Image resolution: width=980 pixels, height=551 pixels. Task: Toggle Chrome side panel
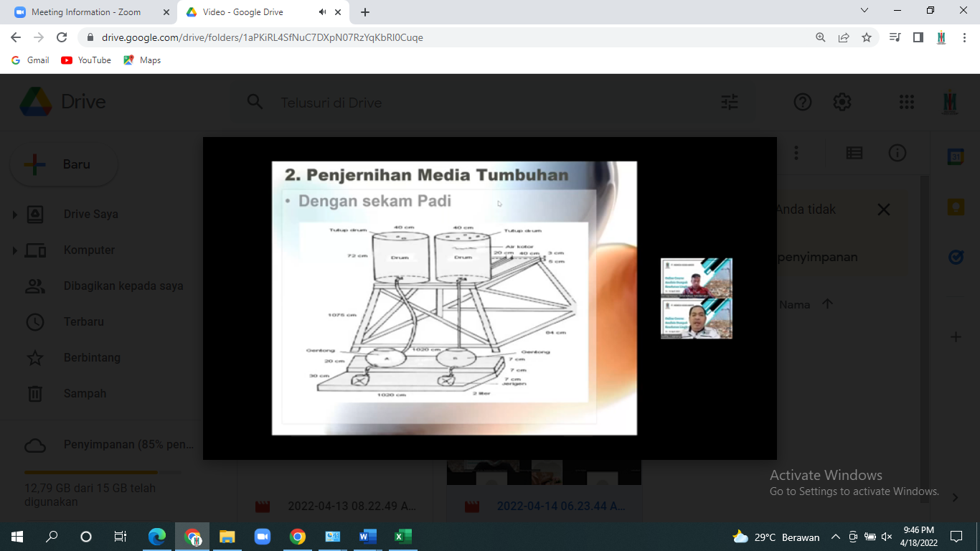(x=918, y=37)
